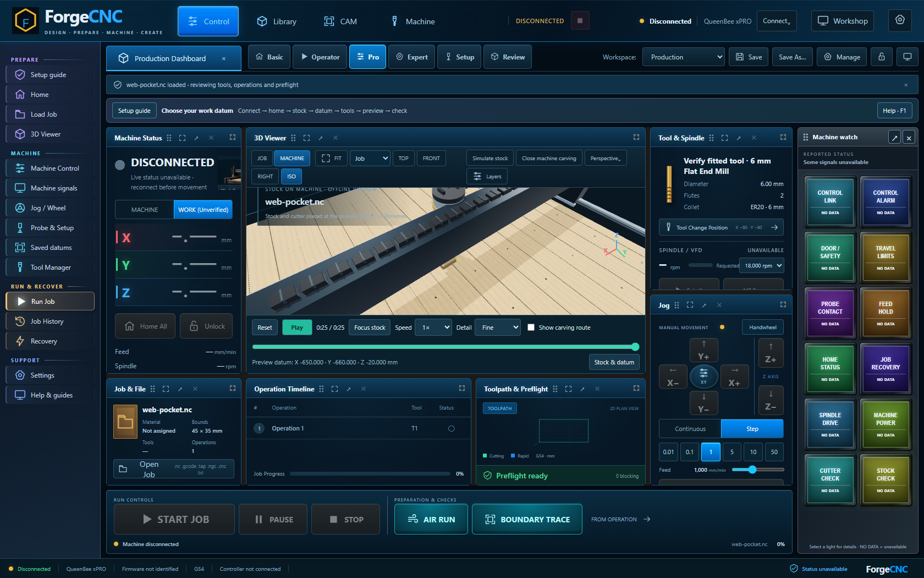Click the Play simulation button
Image resolution: width=924 pixels, height=578 pixels.
pos(297,328)
